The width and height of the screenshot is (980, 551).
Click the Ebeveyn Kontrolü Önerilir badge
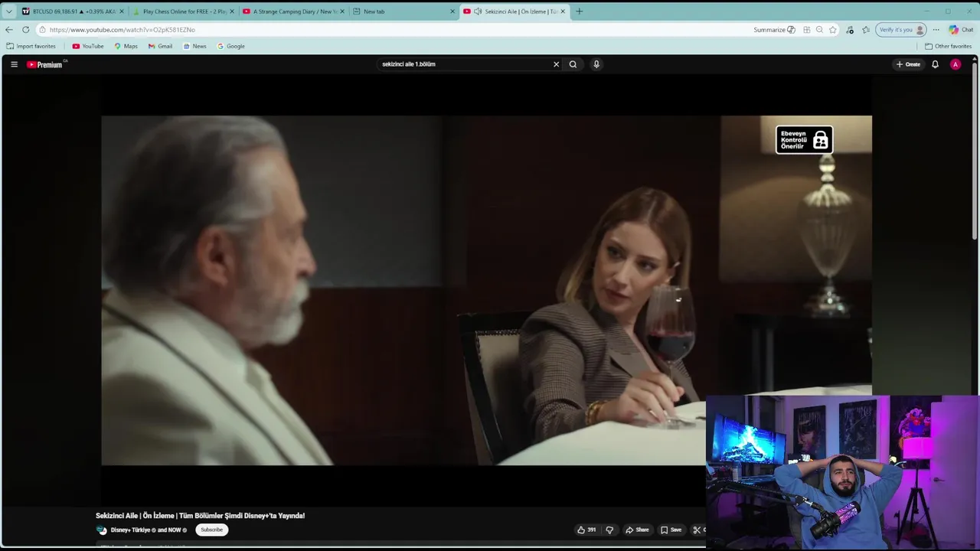point(804,140)
